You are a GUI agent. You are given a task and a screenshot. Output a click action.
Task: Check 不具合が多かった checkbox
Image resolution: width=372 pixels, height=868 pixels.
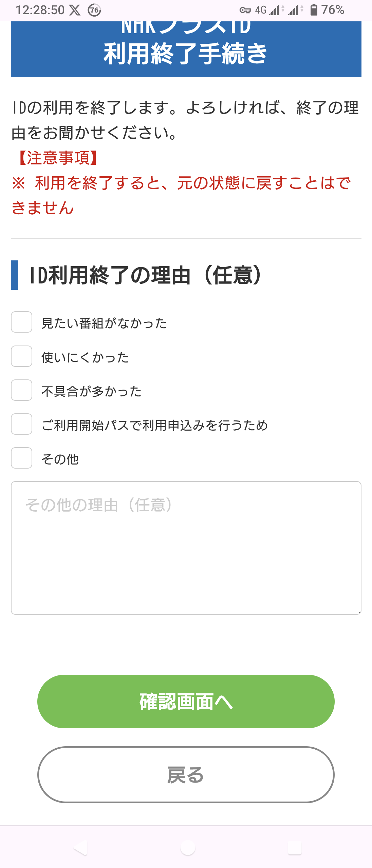click(x=21, y=390)
